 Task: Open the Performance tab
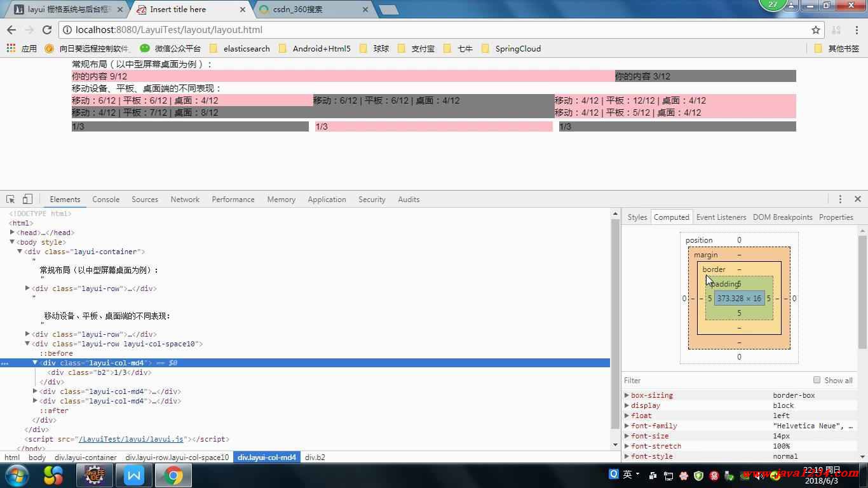click(x=233, y=199)
